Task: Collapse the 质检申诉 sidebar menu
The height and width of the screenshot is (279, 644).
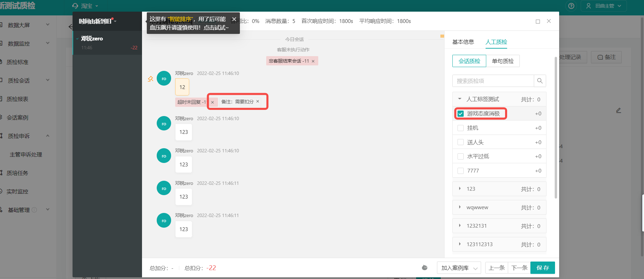Action: [x=48, y=136]
